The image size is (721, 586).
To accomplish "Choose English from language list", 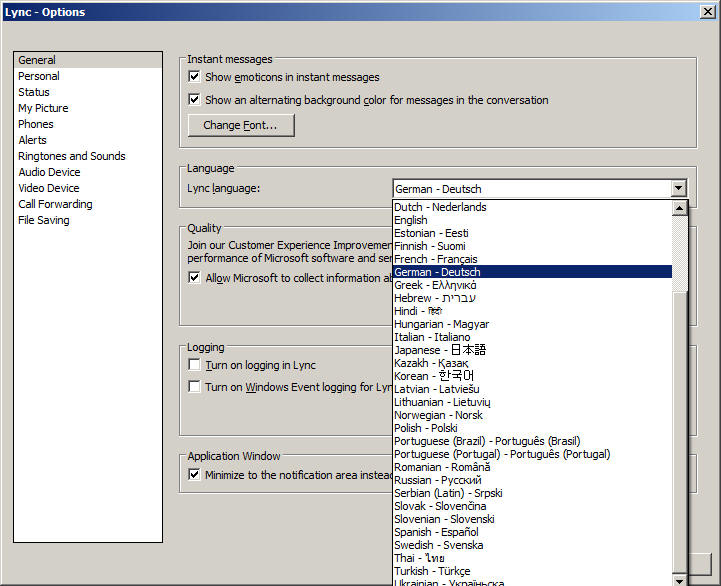I will click(532, 220).
